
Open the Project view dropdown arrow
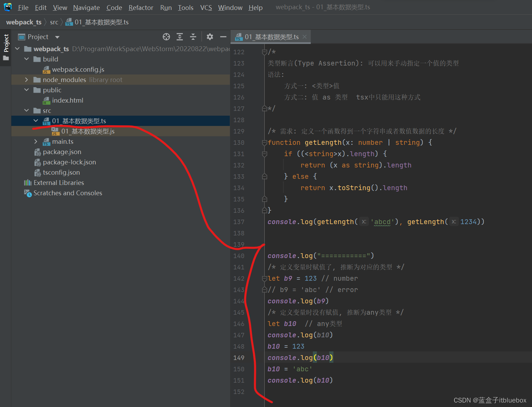coord(57,37)
